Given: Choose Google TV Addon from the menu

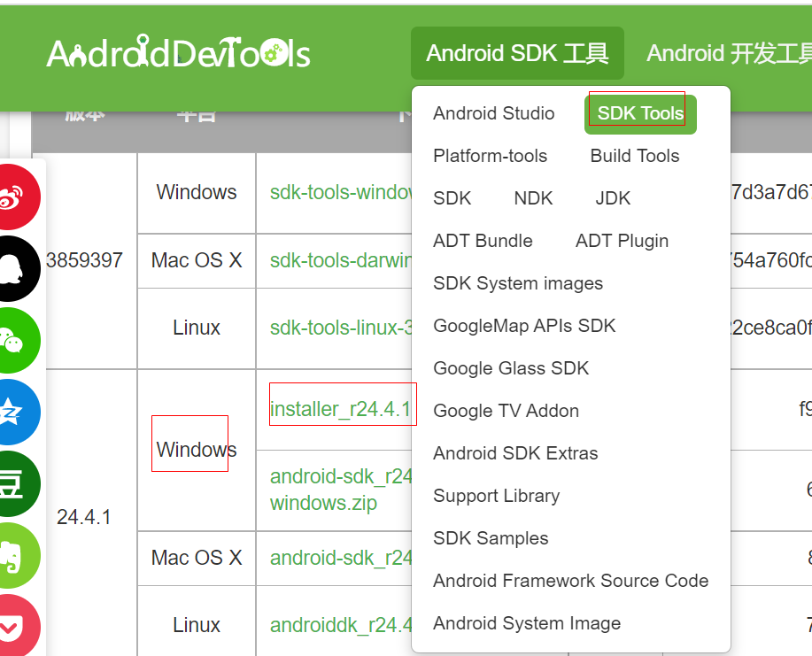Looking at the screenshot, I should [506, 411].
